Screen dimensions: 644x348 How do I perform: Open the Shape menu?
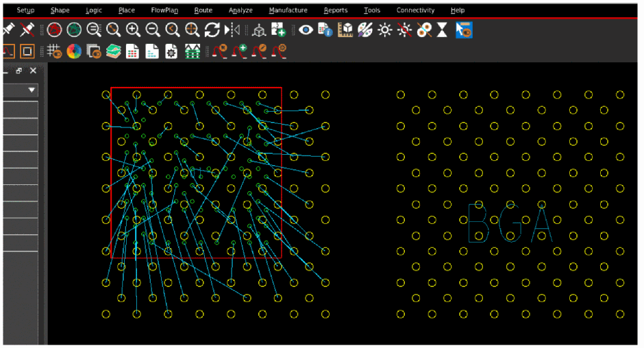(60, 10)
